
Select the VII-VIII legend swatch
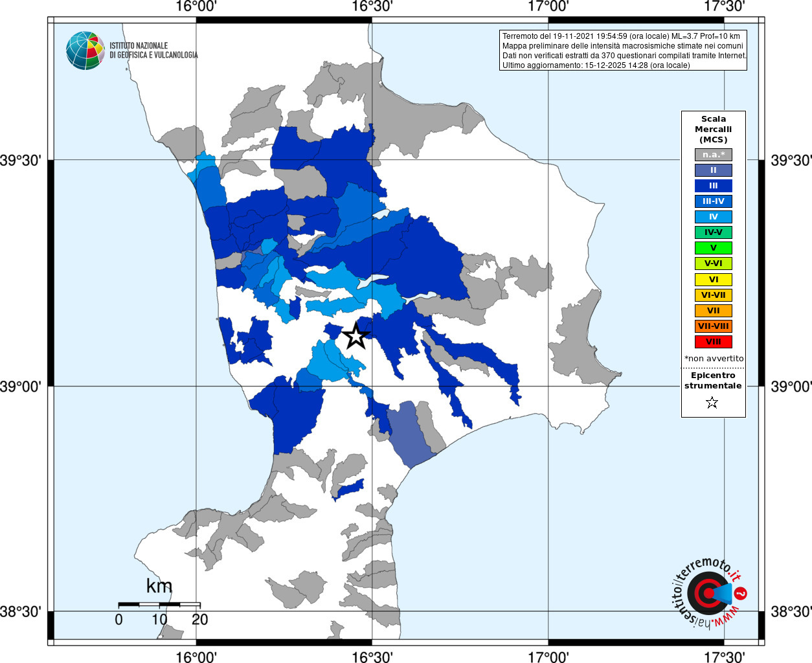[714, 326]
